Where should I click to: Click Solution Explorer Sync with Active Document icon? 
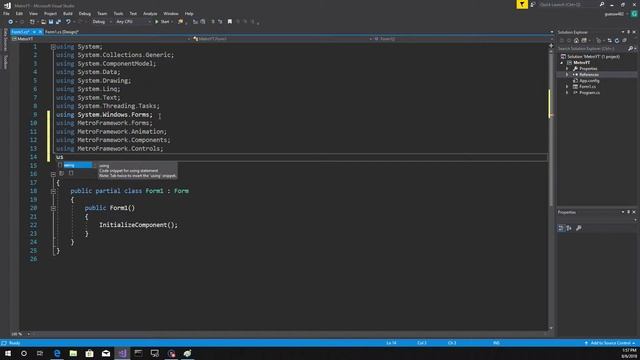609,40
